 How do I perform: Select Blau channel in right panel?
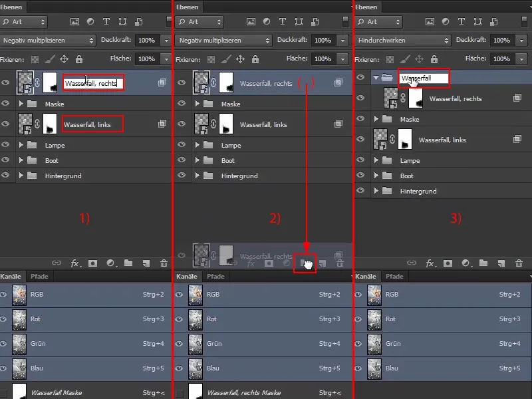443,368
